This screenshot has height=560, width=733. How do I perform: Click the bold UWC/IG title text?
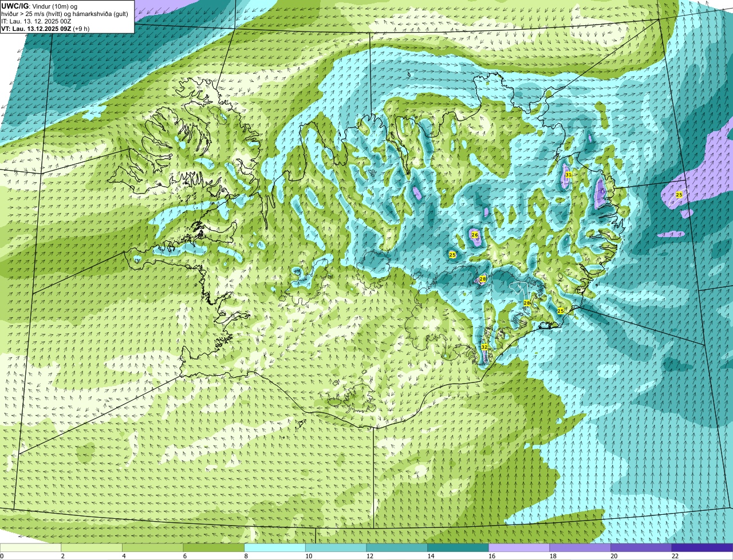15,6
